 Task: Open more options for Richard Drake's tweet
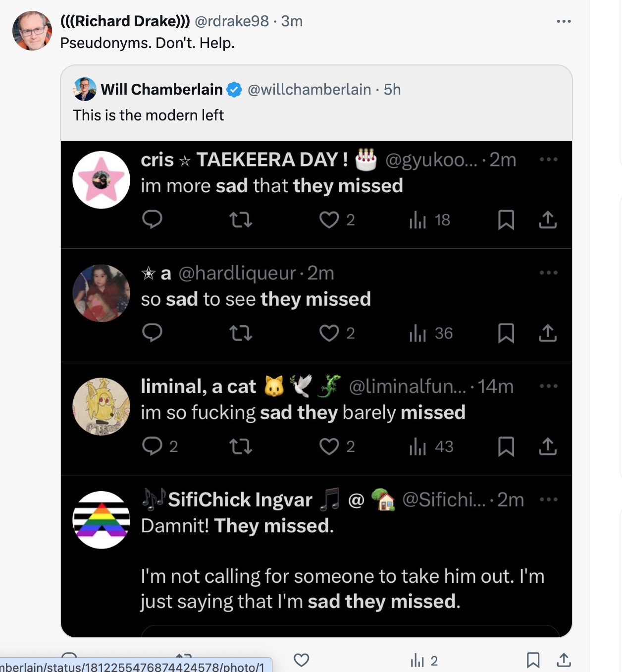tap(564, 21)
